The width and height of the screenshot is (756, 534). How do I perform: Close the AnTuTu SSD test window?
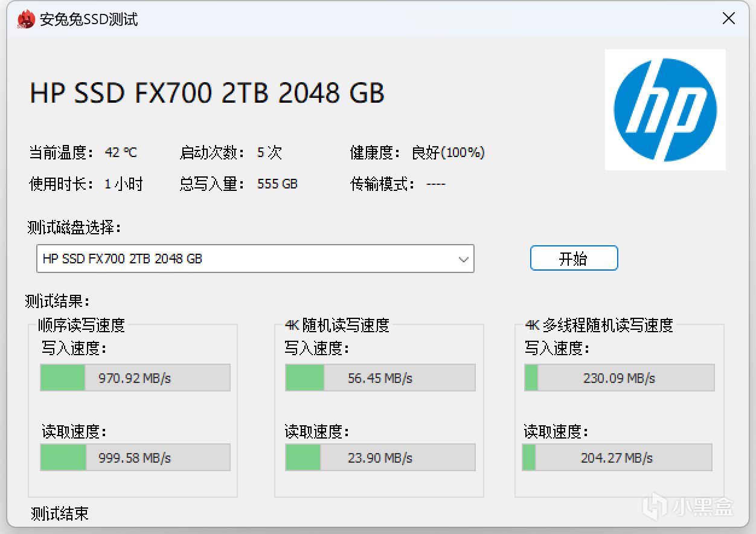(x=729, y=19)
